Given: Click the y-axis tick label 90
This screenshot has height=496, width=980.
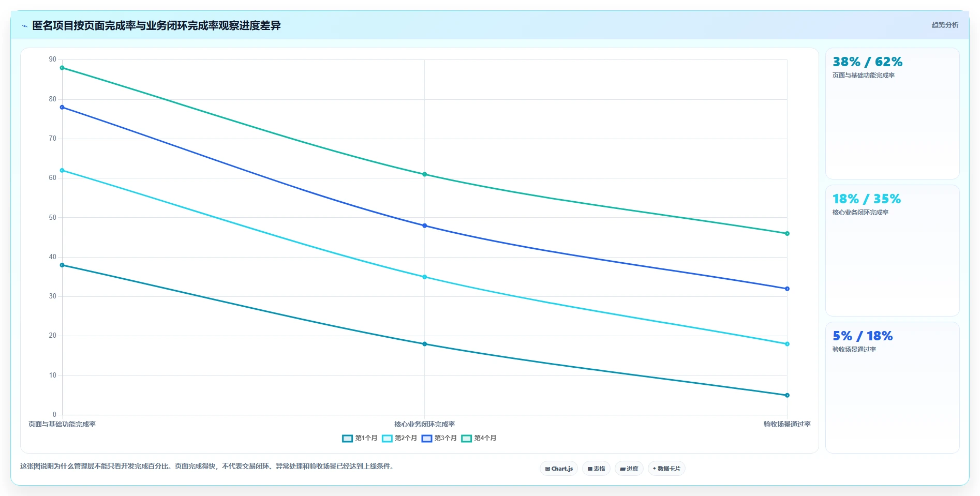Looking at the screenshot, I should click(x=52, y=59).
